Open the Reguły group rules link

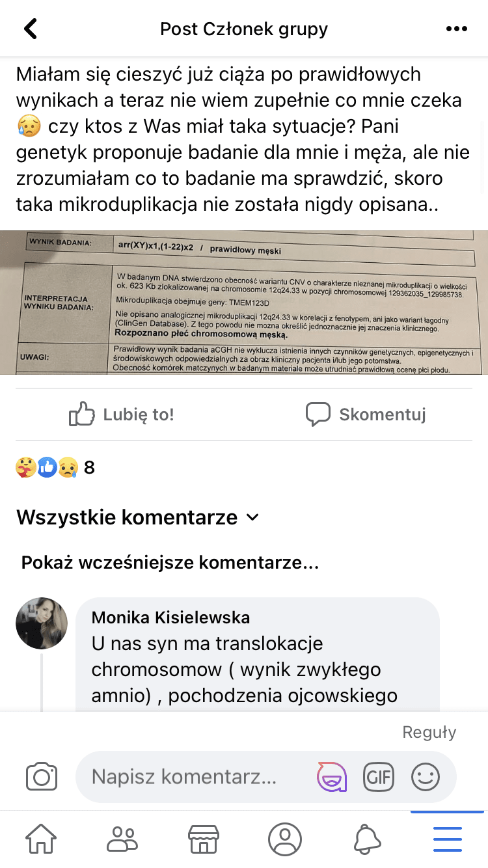tap(429, 732)
